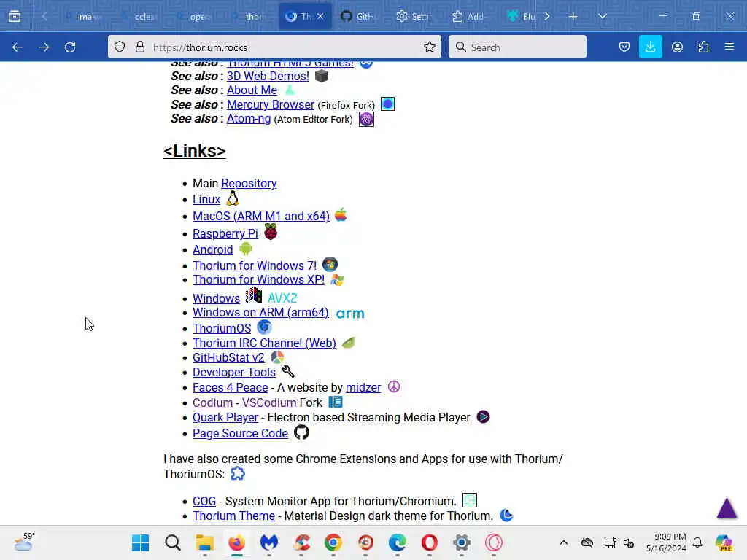Open the Windows Start menu
Viewport: 747px width, 560px height.
[x=141, y=542]
